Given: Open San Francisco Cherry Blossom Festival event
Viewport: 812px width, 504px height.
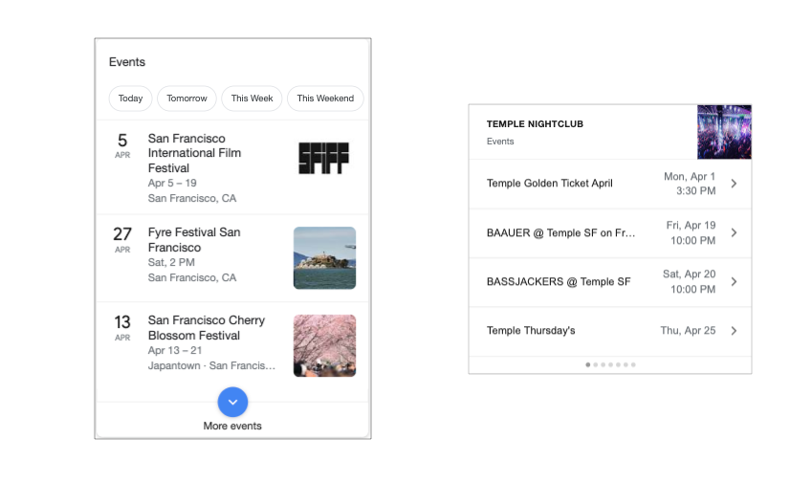Looking at the screenshot, I should [206, 328].
